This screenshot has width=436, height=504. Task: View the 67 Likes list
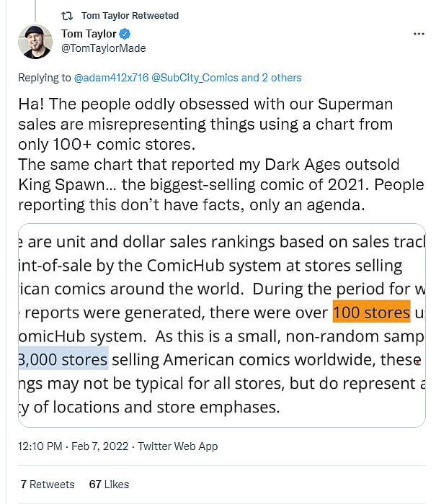coord(109,484)
